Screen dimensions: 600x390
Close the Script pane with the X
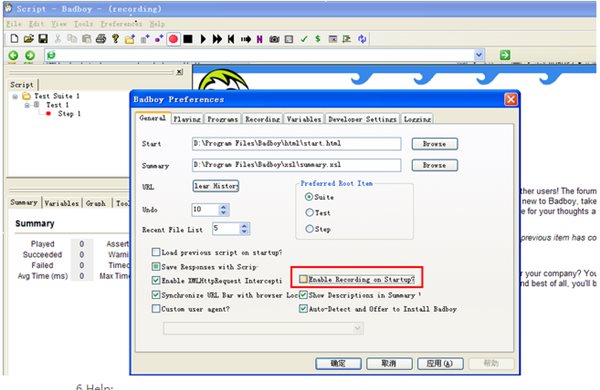[179, 72]
